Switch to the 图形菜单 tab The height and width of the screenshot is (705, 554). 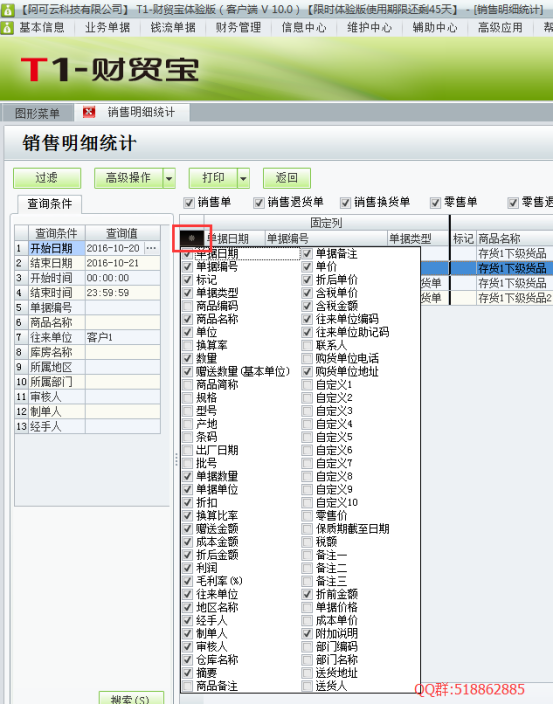(x=37, y=113)
